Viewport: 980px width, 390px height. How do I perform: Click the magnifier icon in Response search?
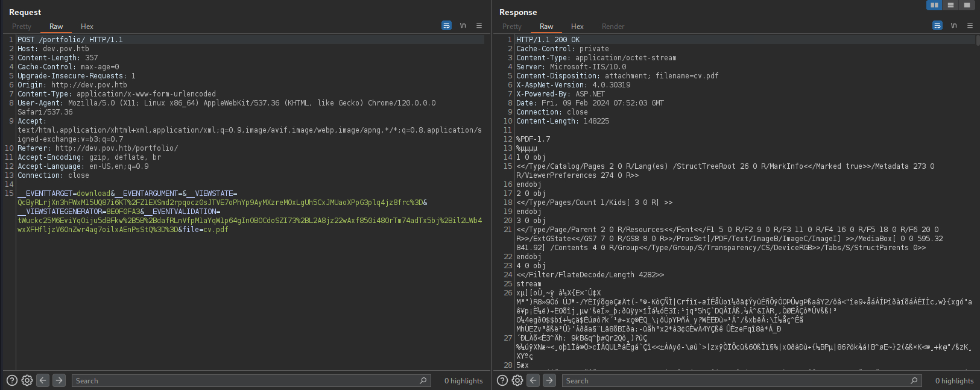[x=914, y=380]
